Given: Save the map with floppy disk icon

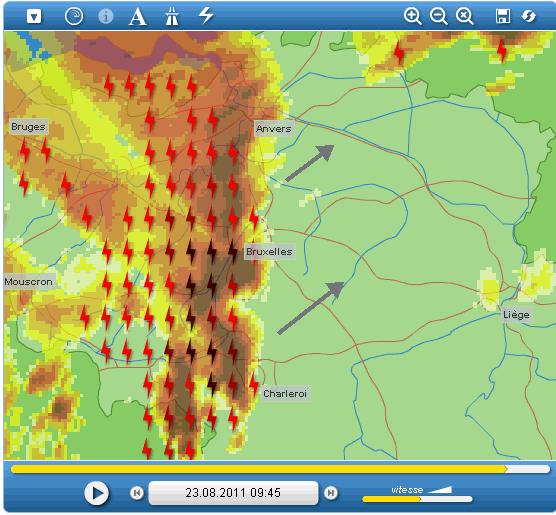Looking at the screenshot, I should 503,16.
